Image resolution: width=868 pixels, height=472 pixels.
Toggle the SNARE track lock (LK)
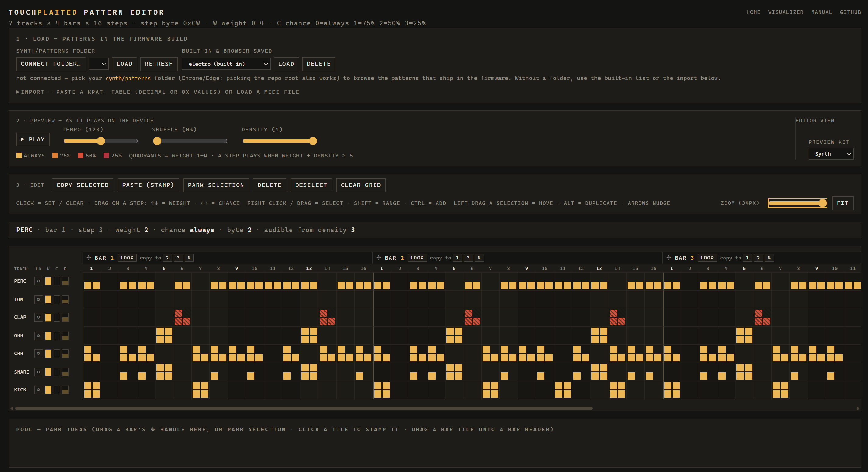click(x=38, y=372)
